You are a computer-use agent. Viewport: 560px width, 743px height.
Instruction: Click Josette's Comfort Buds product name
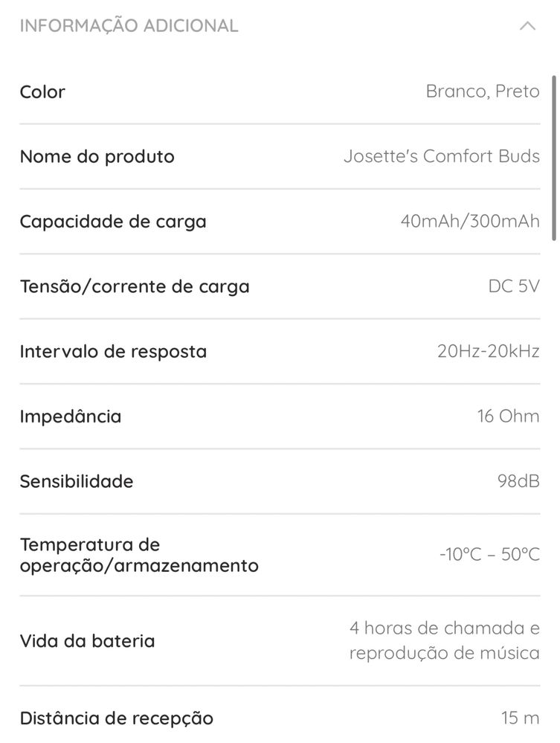pyautogui.click(x=442, y=156)
